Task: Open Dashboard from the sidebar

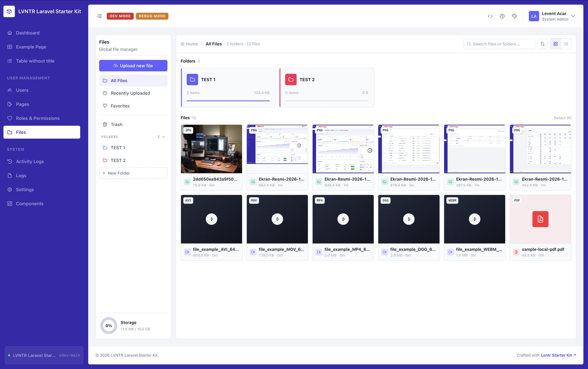Action: 42,33
